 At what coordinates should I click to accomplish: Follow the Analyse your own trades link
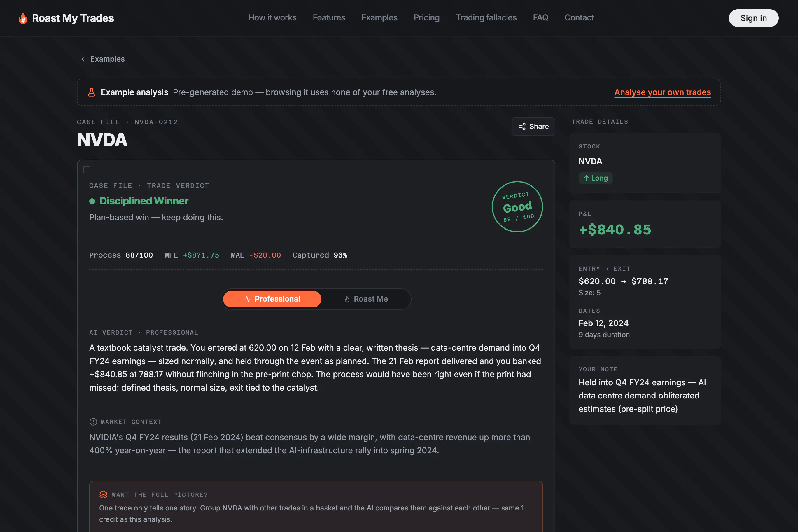click(x=662, y=92)
